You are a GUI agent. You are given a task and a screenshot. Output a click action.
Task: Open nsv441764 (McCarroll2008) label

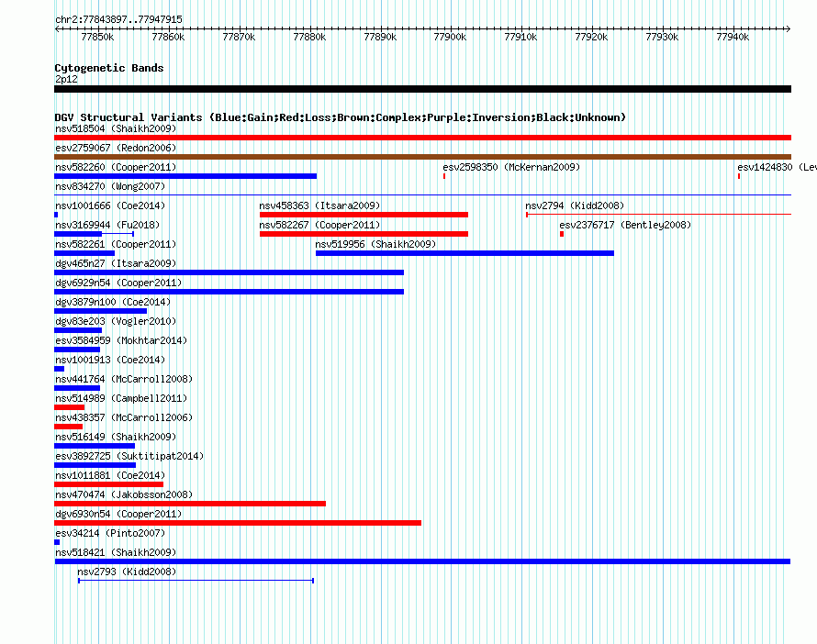pos(124,379)
